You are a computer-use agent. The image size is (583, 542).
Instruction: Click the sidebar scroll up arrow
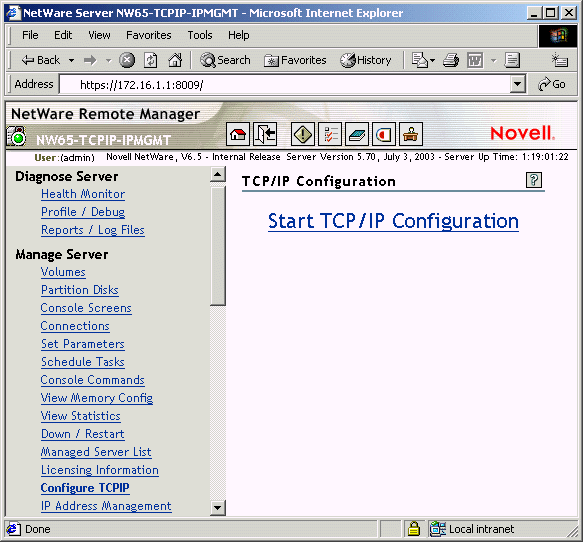[218, 174]
